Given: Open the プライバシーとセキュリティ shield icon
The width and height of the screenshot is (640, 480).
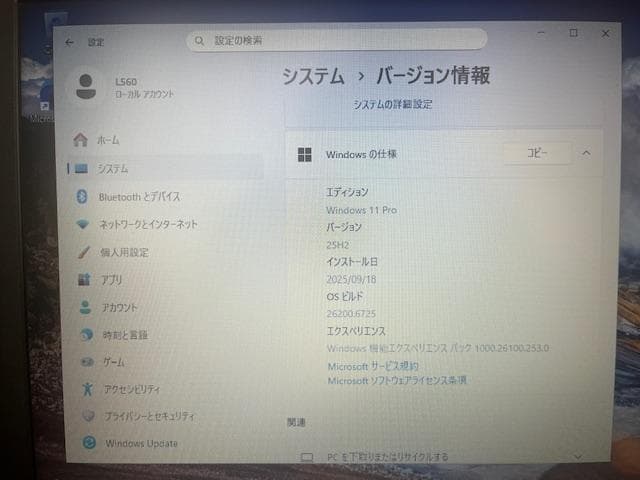Looking at the screenshot, I should click(x=88, y=416).
